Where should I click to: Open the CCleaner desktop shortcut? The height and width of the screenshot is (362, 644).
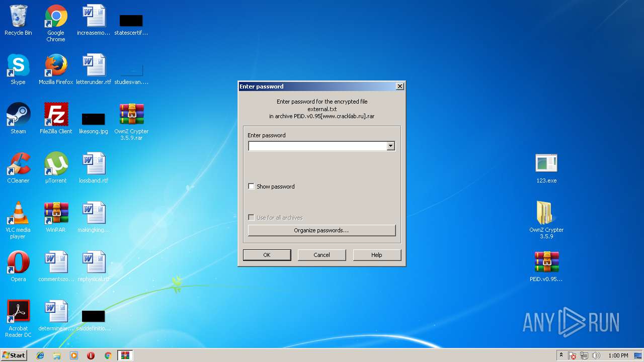(18, 168)
